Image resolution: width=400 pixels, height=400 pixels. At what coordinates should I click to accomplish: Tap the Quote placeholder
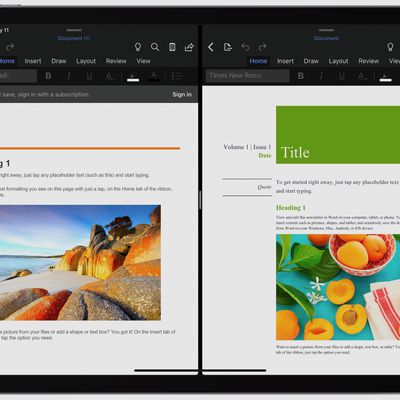(x=264, y=187)
